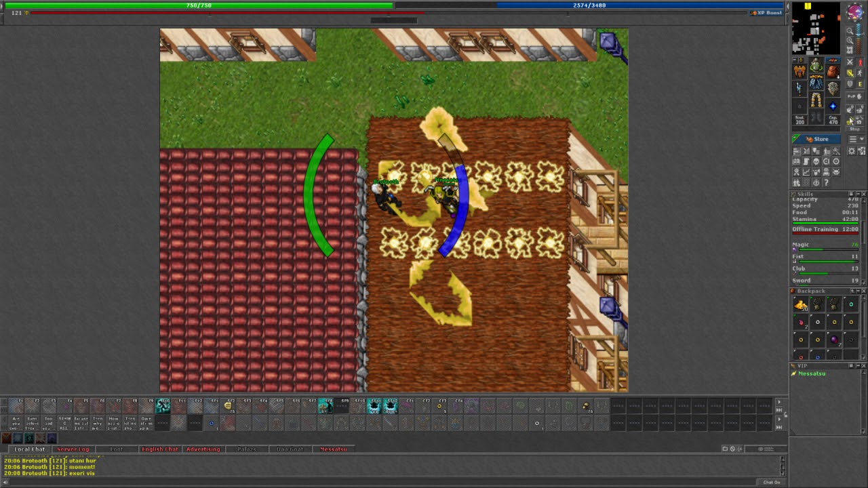Select Messatsu in the VIP list
Screen dimensions: 868x488
pos(812,373)
